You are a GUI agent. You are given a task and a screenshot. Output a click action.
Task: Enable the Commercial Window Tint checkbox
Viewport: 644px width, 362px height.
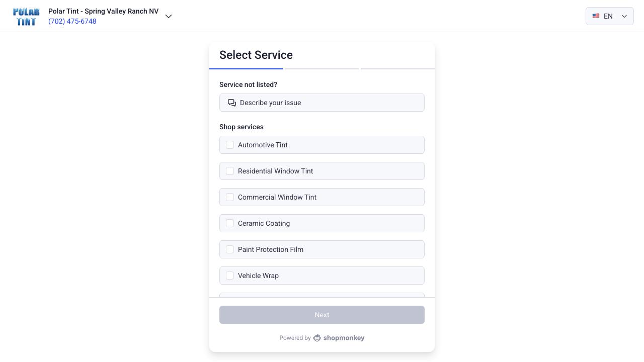pyautogui.click(x=230, y=197)
